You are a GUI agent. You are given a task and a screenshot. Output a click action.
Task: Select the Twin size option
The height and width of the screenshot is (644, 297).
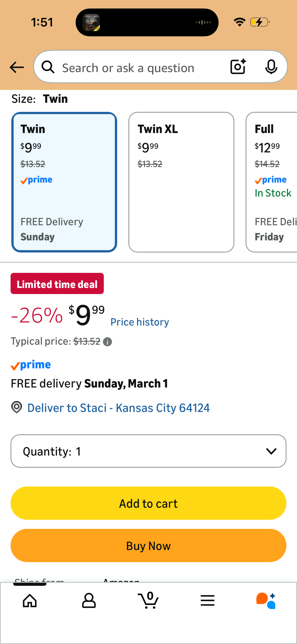point(64,182)
